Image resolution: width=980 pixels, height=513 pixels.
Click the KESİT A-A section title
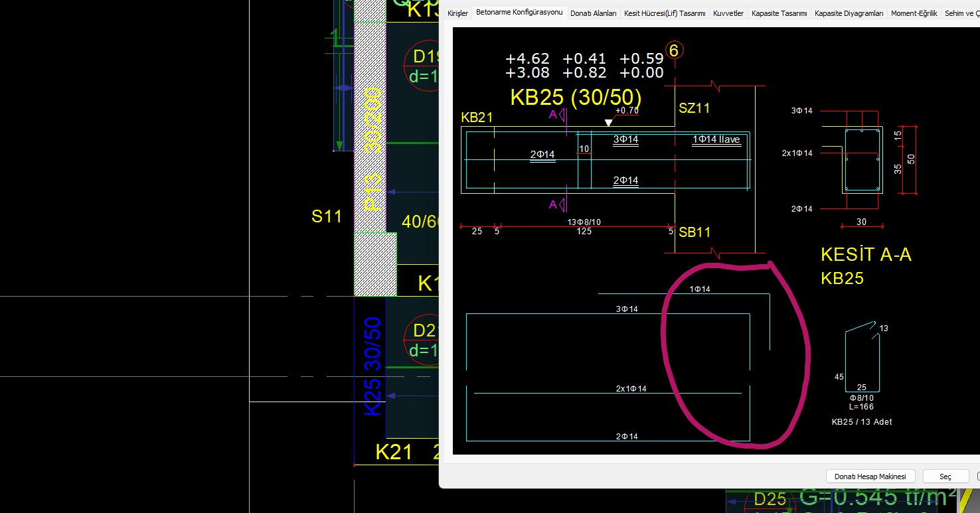(x=866, y=255)
